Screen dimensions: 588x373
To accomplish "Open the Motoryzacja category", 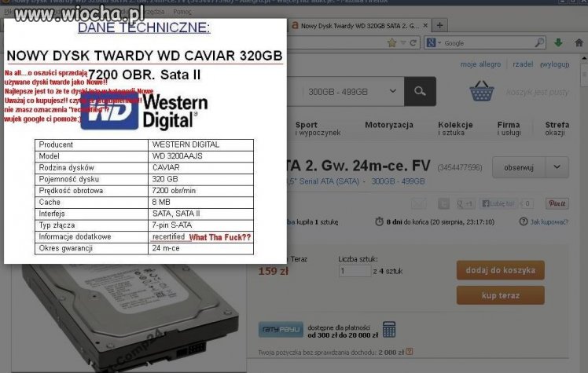I will 389,125.
